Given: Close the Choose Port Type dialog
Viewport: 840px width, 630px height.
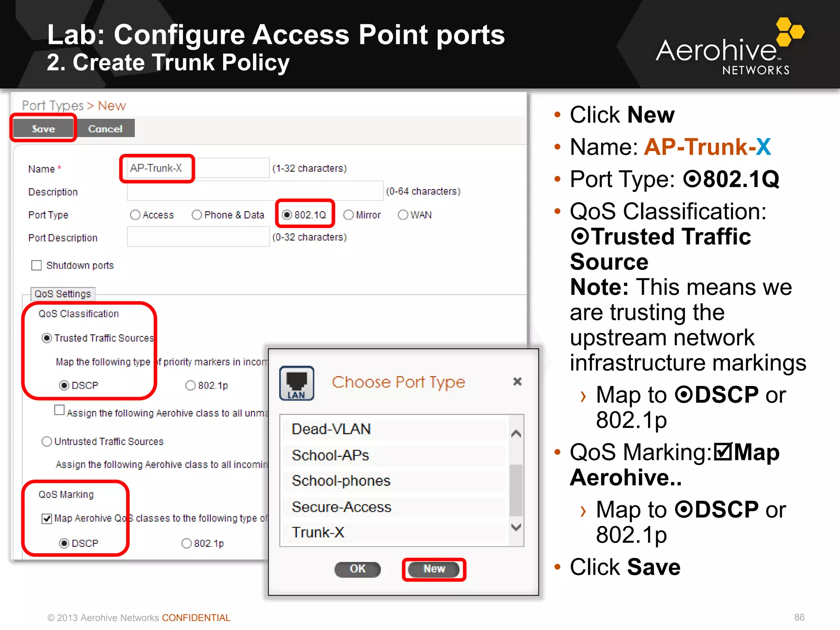Looking at the screenshot, I should coord(517,381).
